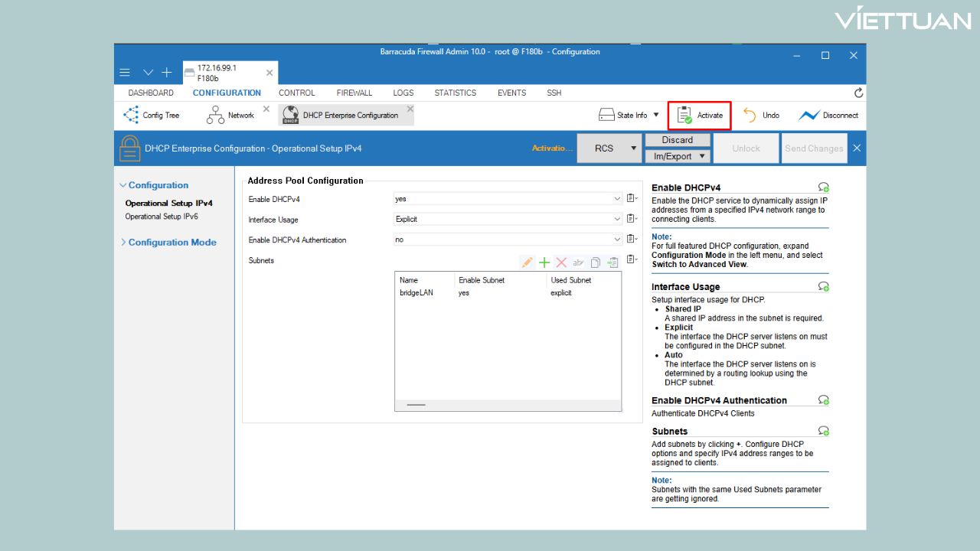Open the Interface Usage dropdown
Image resolution: width=980 pixels, height=551 pixels.
[617, 220]
